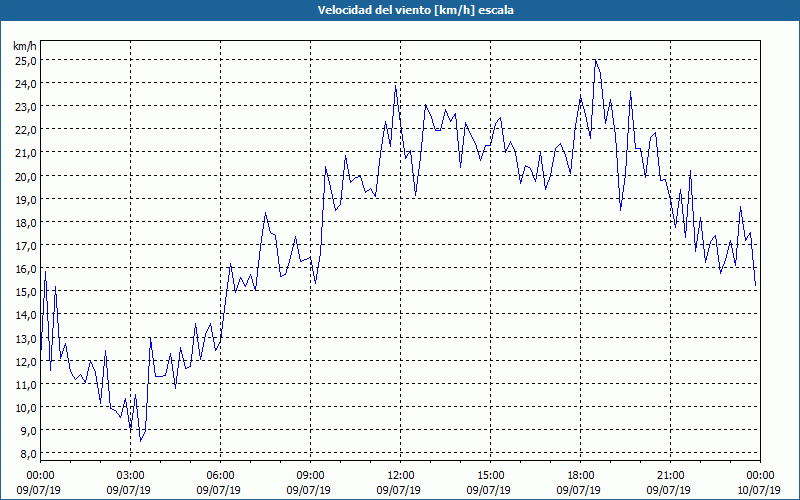Screen dimensions: 800x500
Task: Click the 23,0 axis value
Action: [x=25, y=107]
